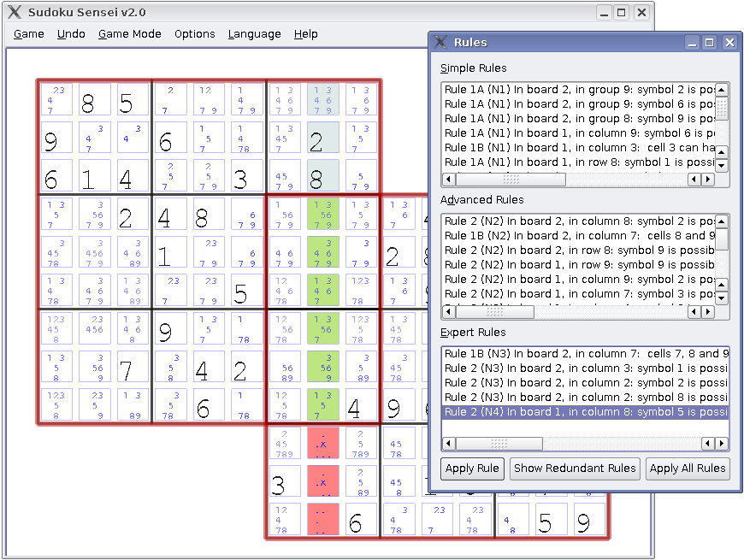Click the large 7 cell in board 1
The height and width of the screenshot is (560, 744).
pyautogui.click(x=133, y=367)
